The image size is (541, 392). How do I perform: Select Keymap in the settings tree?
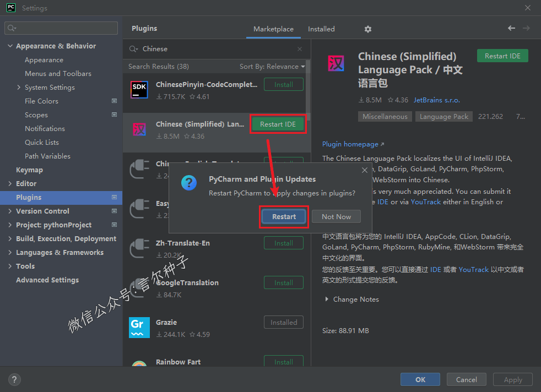(29, 170)
